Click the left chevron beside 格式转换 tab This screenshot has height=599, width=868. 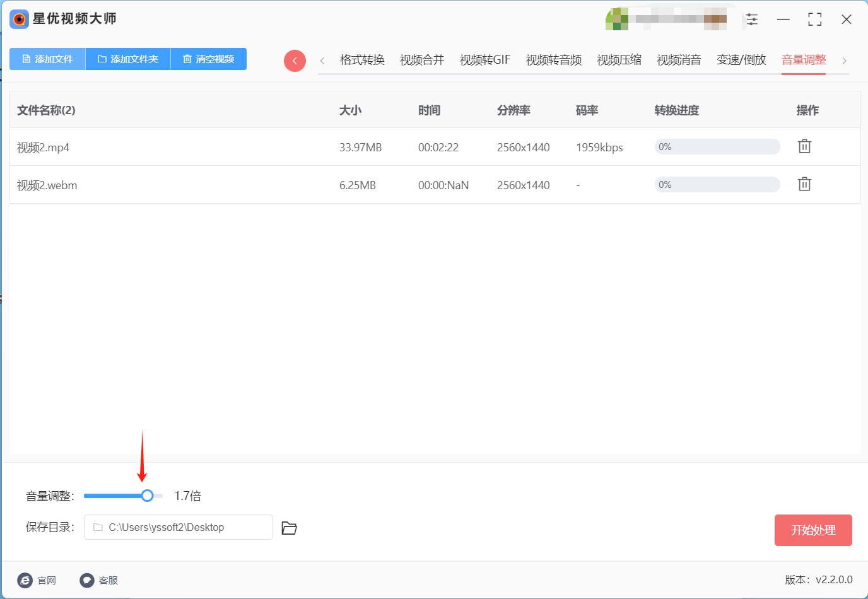click(x=322, y=61)
